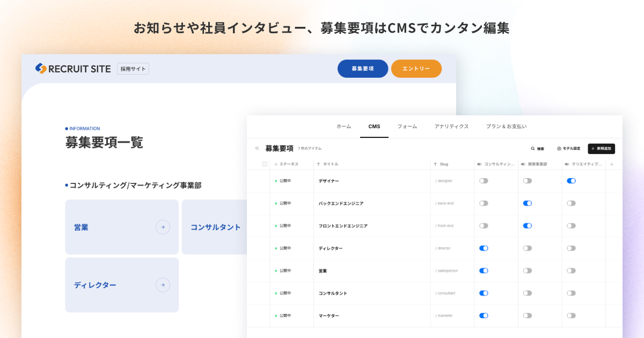Disable コンサルティング toggle for 営業 row
The height and width of the screenshot is (338, 644).
[484, 270]
